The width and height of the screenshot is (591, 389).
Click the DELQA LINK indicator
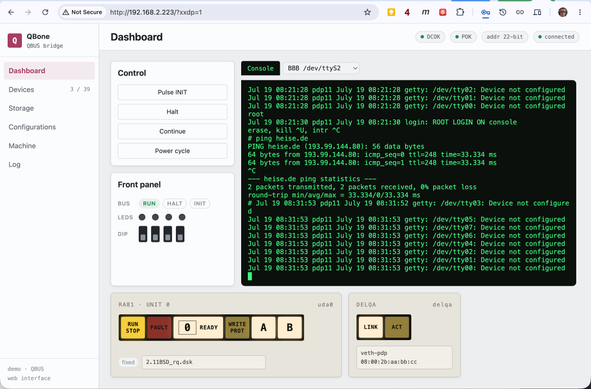click(371, 327)
